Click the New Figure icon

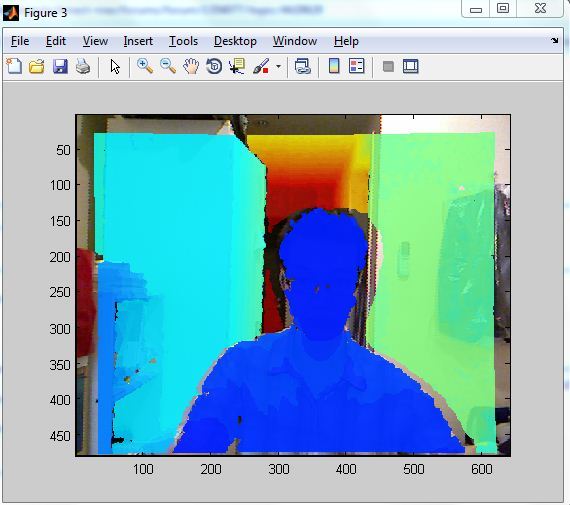14,67
